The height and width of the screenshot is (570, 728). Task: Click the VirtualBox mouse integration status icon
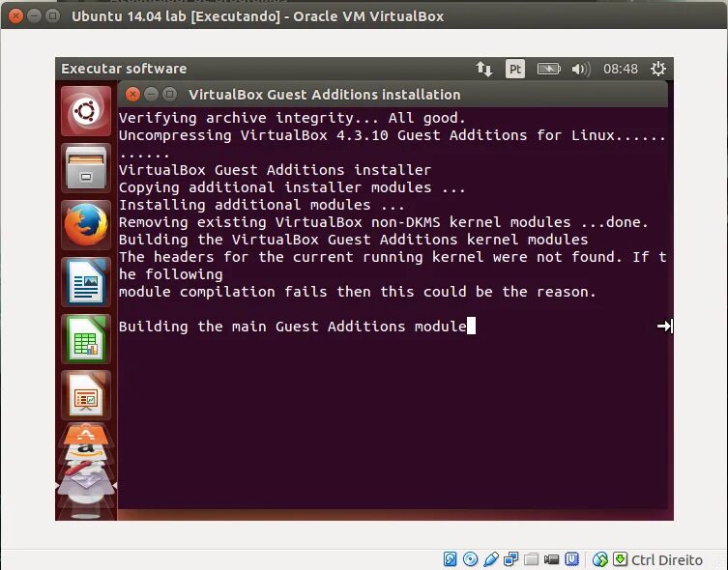599,559
